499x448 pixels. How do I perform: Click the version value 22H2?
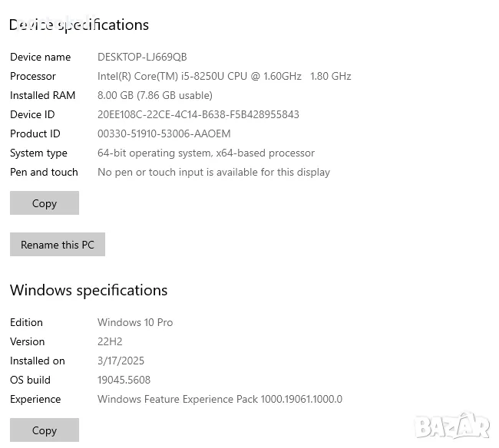110,341
